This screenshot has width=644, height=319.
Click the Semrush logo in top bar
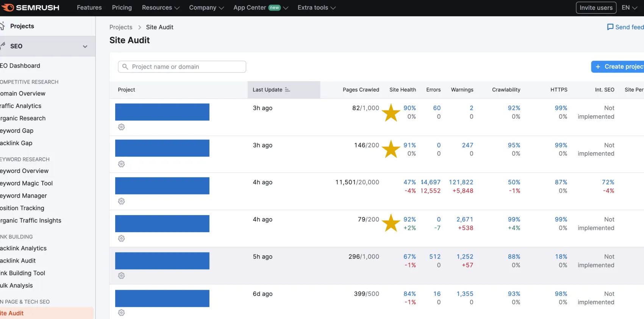click(x=30, y=8)
